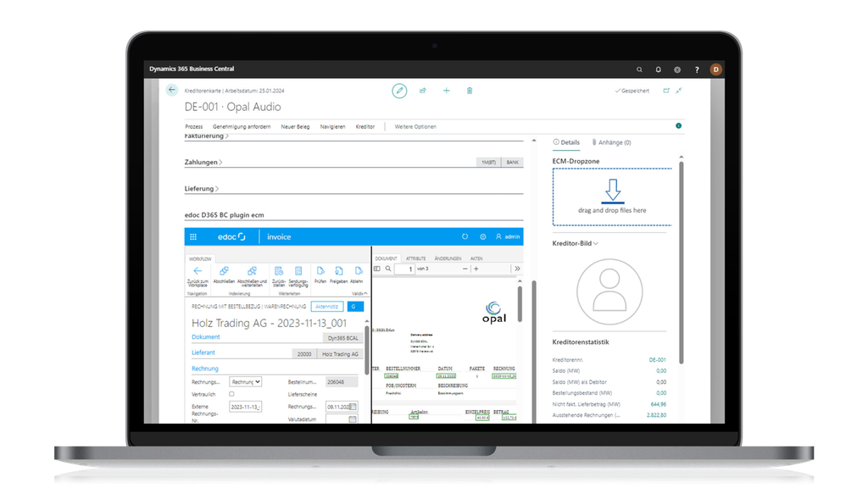Open the user avatar D

click(x=715, y=69)
